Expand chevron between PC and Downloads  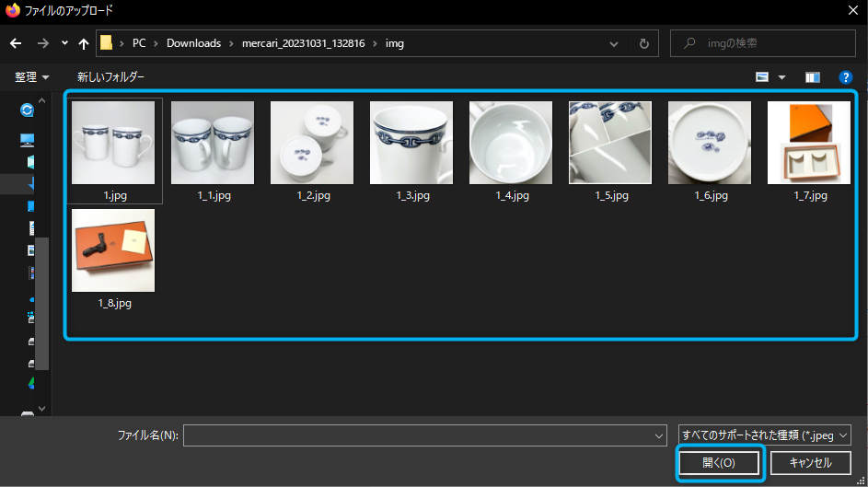click(156, 43)
